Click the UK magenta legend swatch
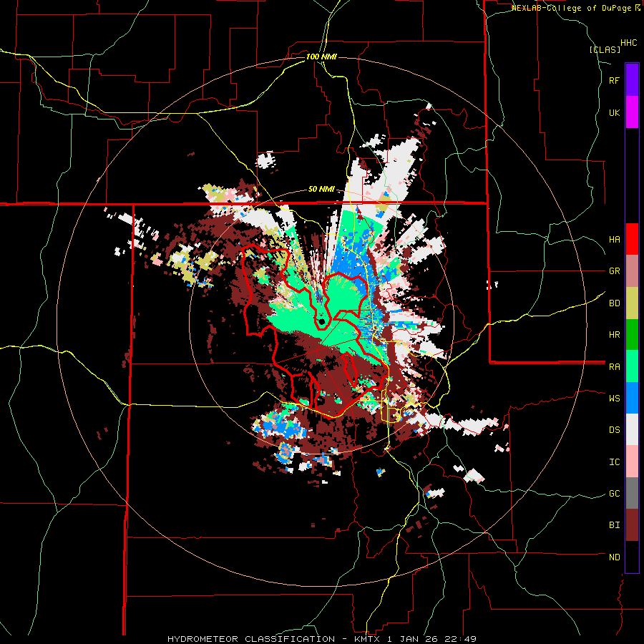The image size is (644, 644). [x=632, y=112]
